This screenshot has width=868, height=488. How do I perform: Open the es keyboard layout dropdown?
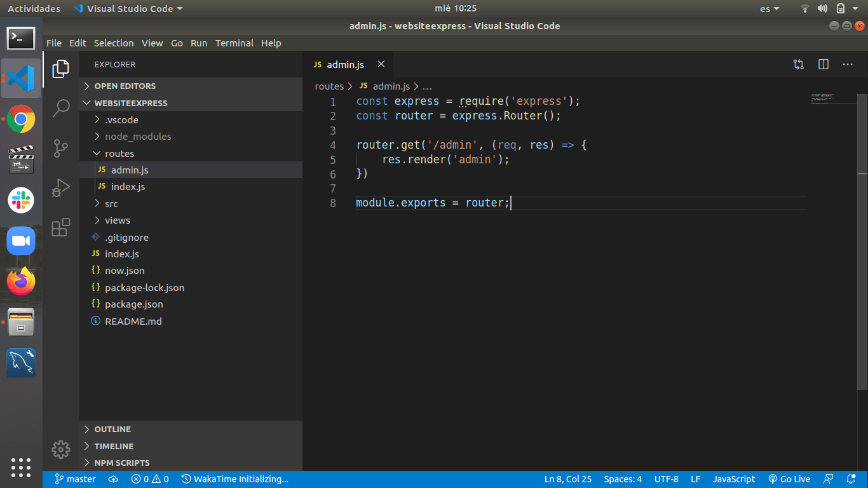click(x=770, y=8)
